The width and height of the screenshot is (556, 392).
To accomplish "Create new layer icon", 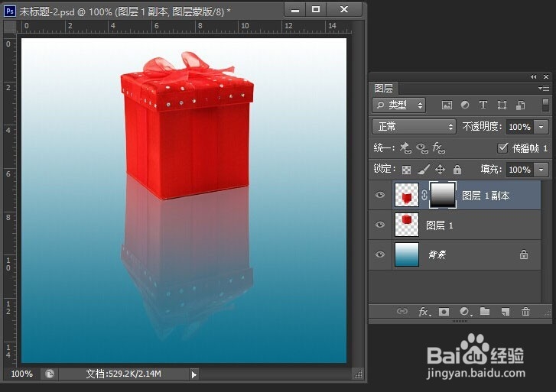I will click(506, 312).
